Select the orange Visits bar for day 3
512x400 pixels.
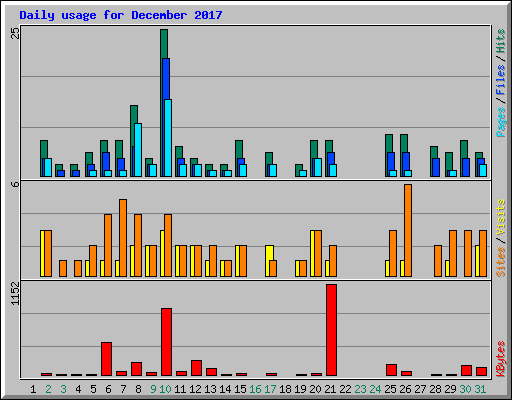tap(63, 268)
